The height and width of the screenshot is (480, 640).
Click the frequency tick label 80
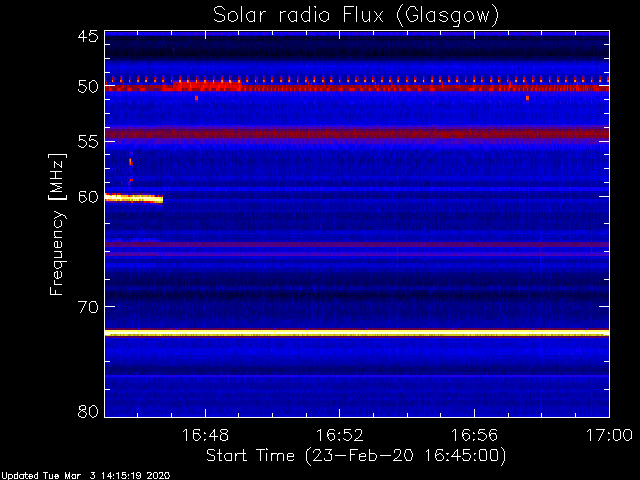point(88,411)
